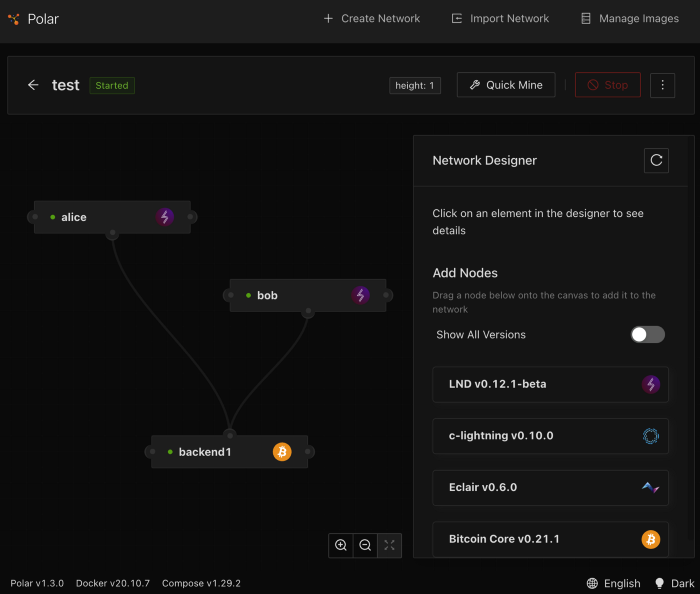
Task: Zoom out on the canvas
Action: [365, 545]
